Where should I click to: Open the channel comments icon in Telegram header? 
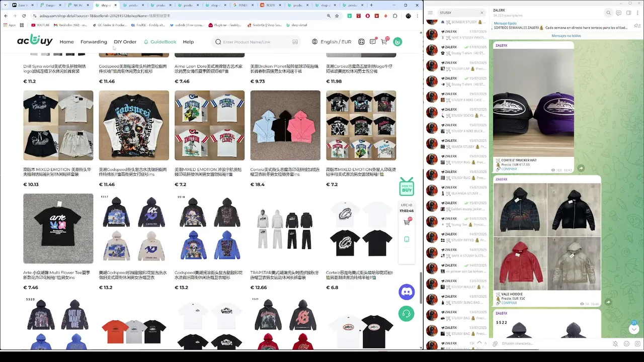click(x=618, y=13)
